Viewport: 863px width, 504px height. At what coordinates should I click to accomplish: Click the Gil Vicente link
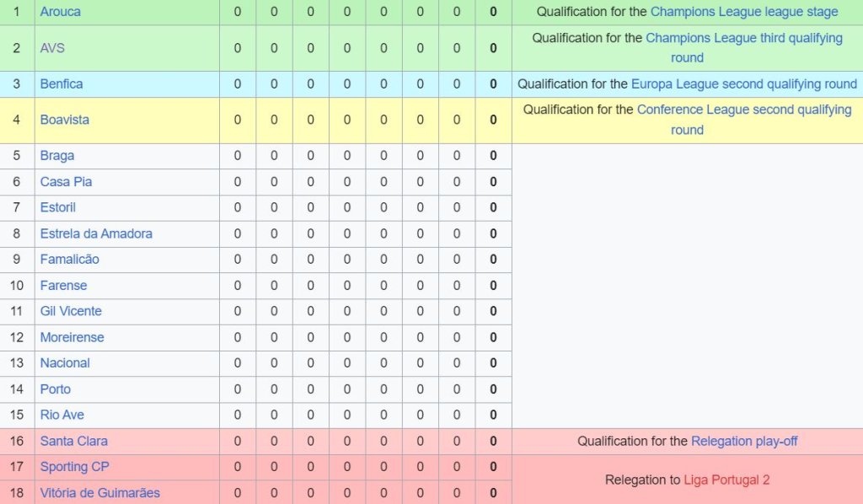pos(71,311)
